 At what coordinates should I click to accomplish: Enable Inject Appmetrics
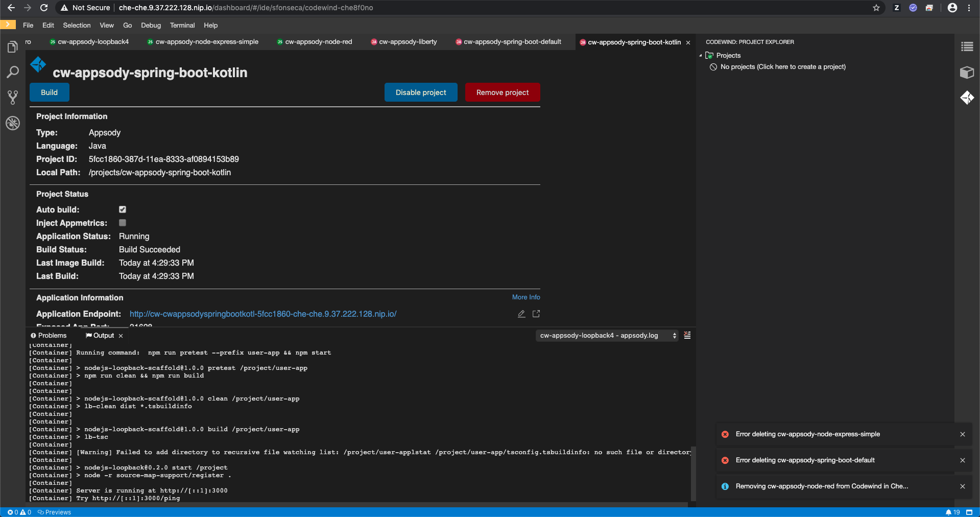pyautogui.click(x=122, y=223)
